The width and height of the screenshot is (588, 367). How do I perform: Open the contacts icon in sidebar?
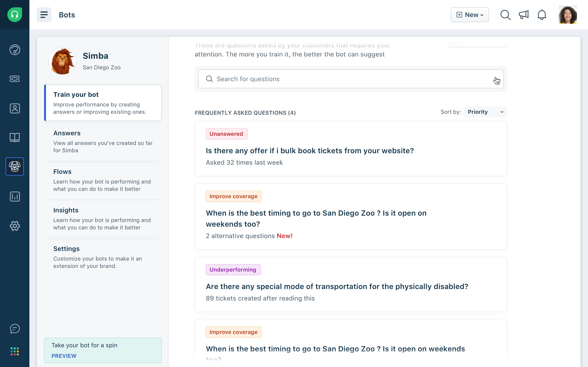[x=14, y=108]
